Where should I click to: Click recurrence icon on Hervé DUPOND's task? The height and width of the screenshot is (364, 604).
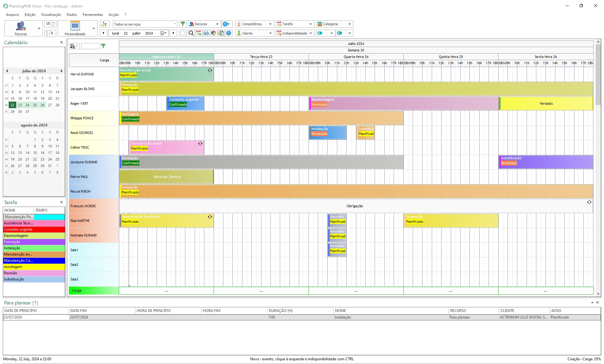coord(210,70)
